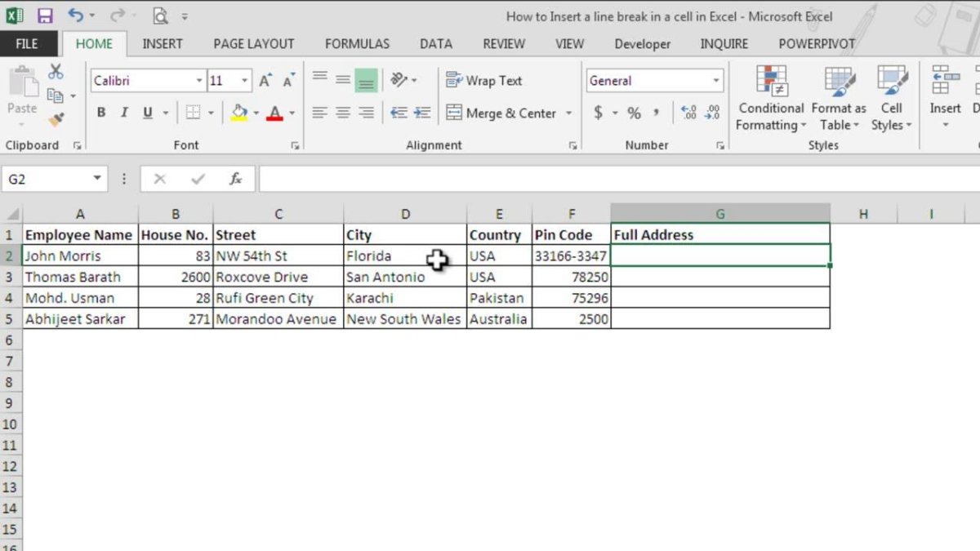Open Print Preview from Quick Access Toolbar
980x551 pixels.
click(161, 16)
